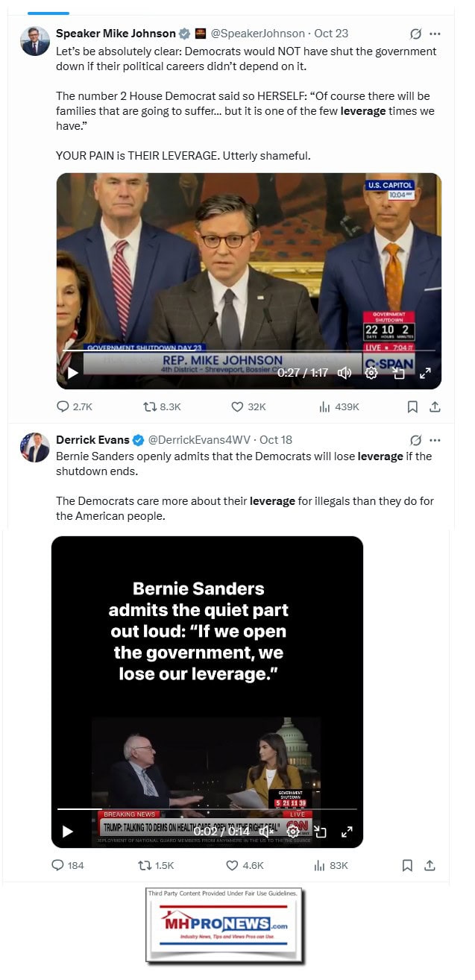Image resolution: width=475 pixels, height=980 pixels.
Task: Share the Mike Johnson post
Action: (435, 406)
